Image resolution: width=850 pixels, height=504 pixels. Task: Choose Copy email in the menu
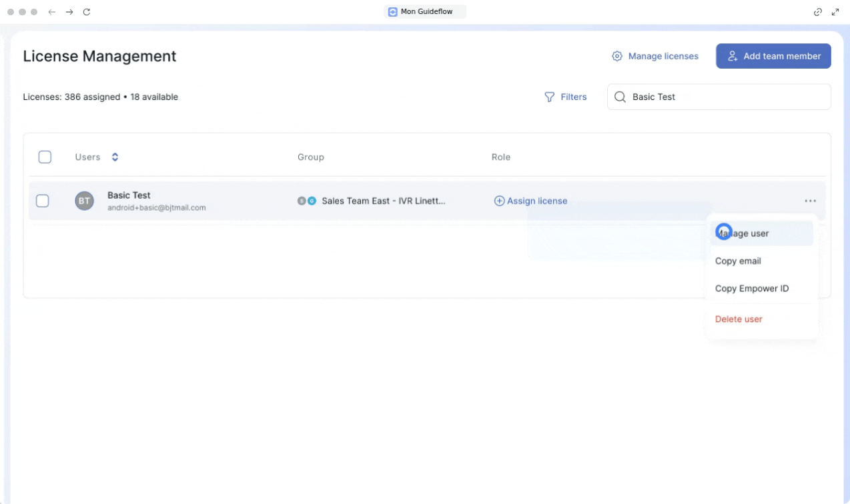click(738, 261)
